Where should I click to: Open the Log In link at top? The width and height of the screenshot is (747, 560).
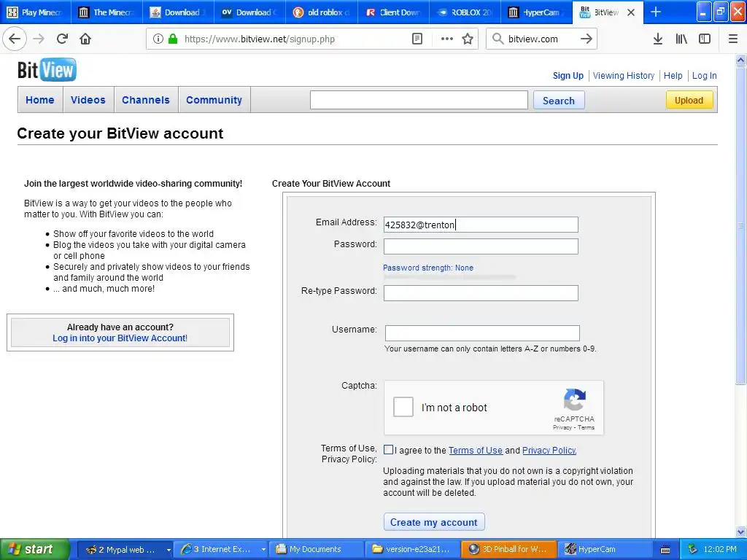click(704, 75)
